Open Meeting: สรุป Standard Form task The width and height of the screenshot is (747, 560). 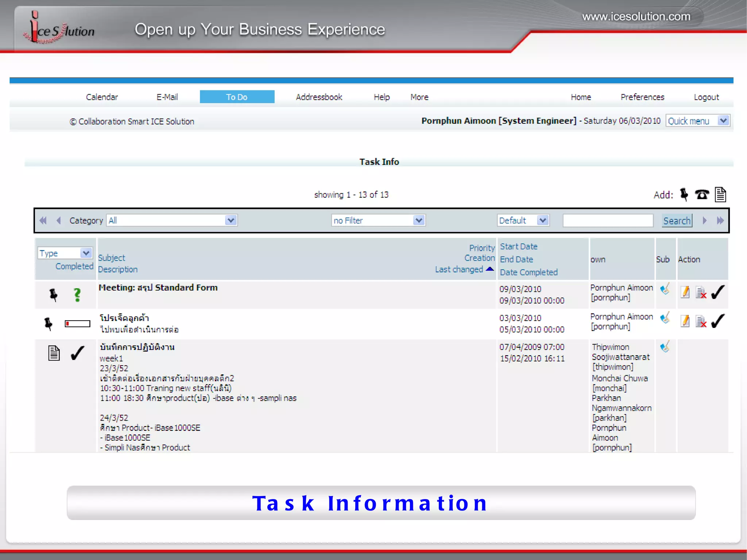158,287
